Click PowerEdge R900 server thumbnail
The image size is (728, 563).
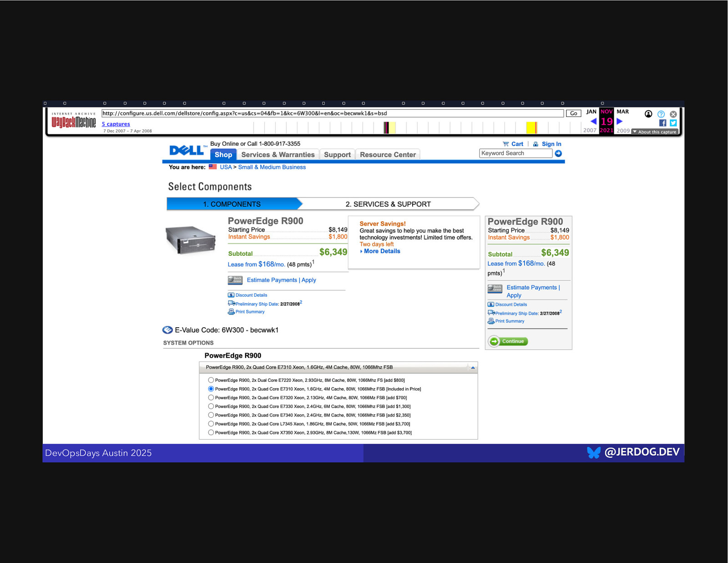point(191,239)
